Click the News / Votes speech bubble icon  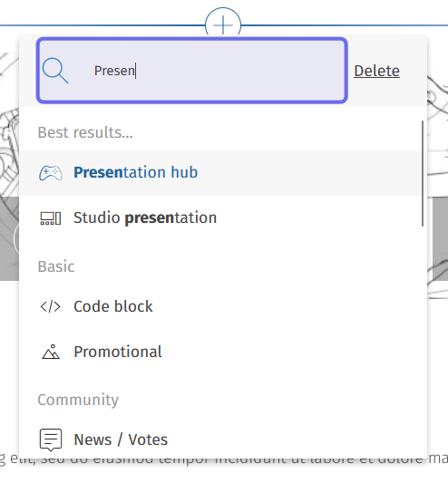(x=51, y=440)
